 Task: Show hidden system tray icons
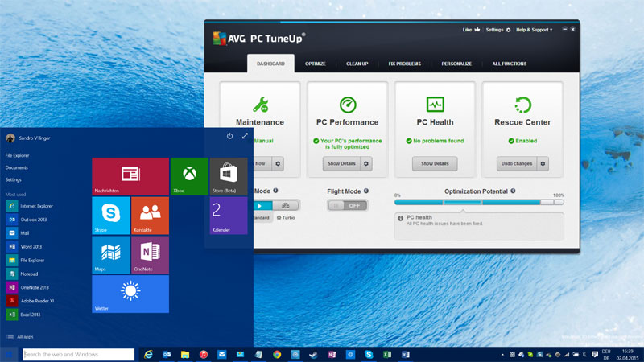click(x=502, y=355)
